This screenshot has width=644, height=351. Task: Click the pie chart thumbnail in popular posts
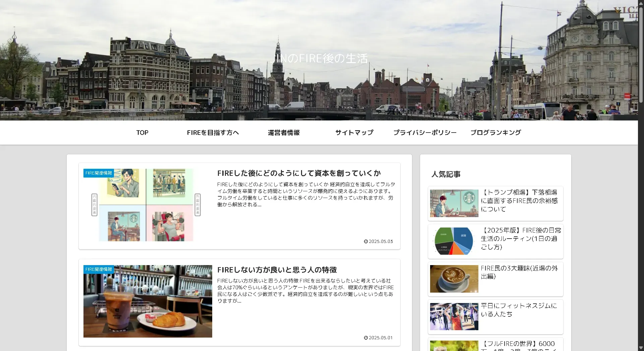[x=454, y=241]
